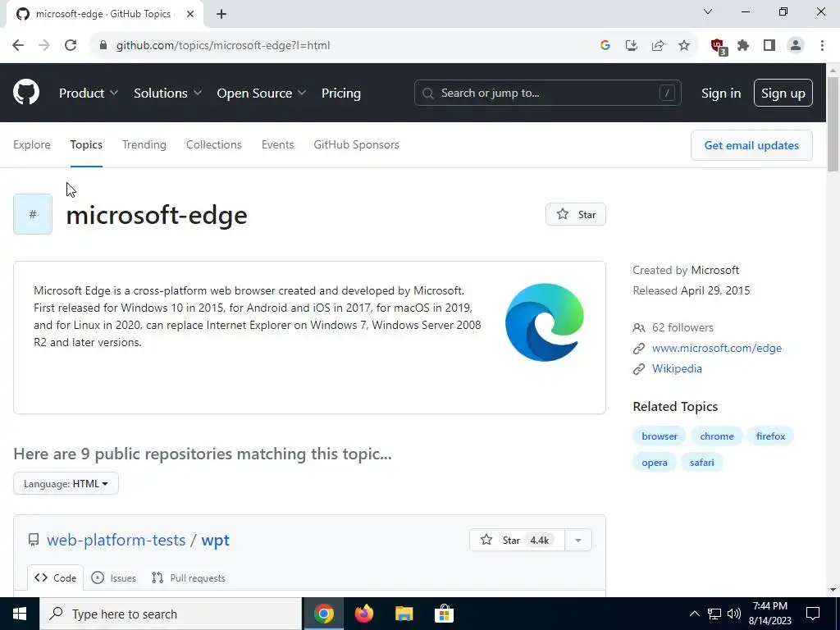This screenshot has height=630, width=840.
Task: Click the share page icon
Action: coord(658,46)
